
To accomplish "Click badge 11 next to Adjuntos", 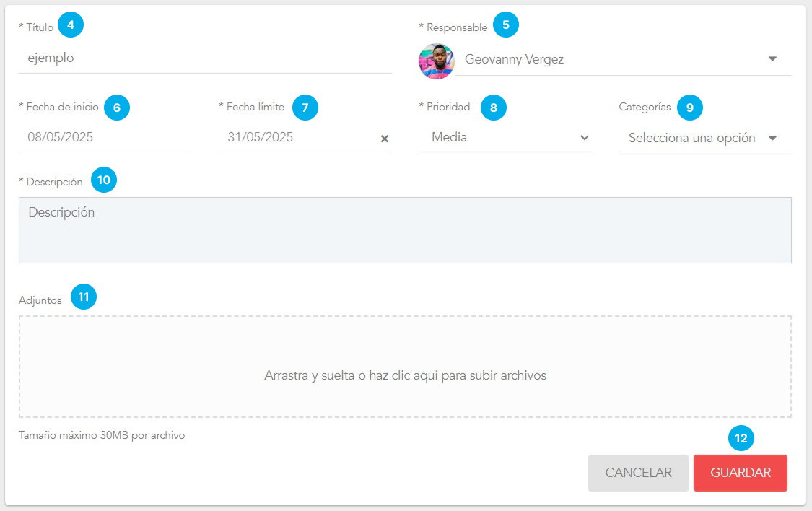I will [x=84, y=297].
